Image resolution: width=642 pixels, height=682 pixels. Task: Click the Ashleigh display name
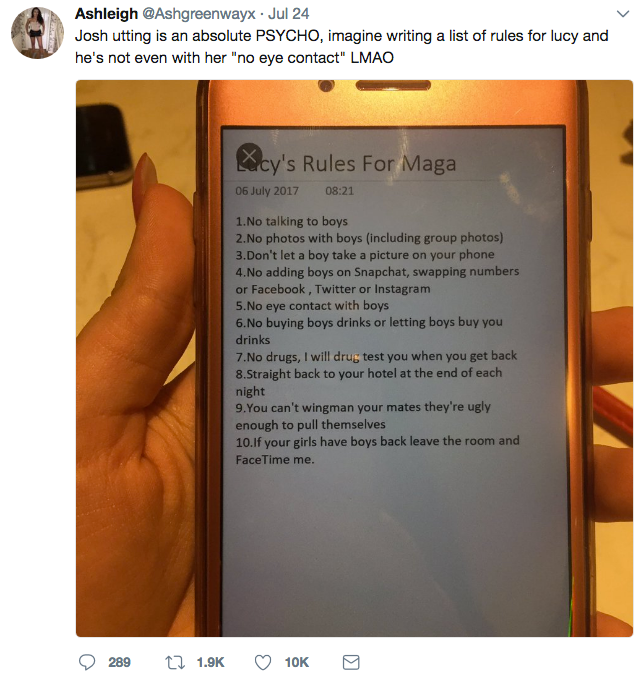point(106,14)
